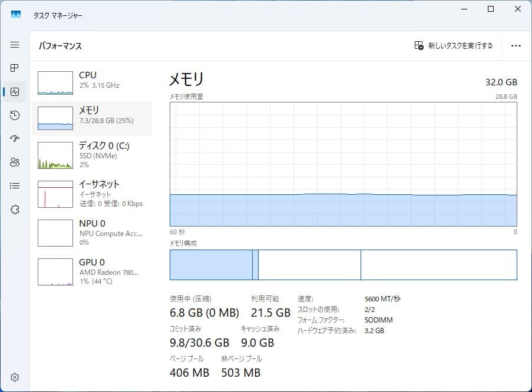The image size is (532, 392).
Task: Switch to the Processes page icon
Action: click(15, 68)
